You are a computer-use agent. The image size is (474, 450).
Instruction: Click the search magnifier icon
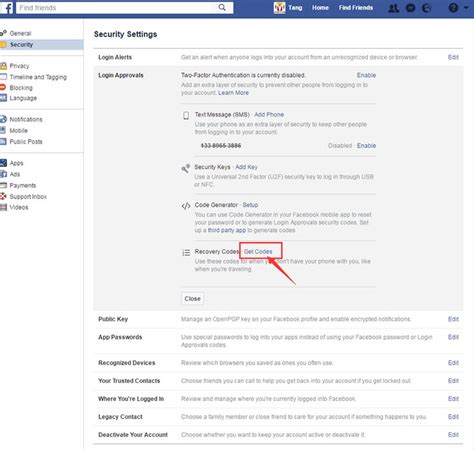click(222, 7)
